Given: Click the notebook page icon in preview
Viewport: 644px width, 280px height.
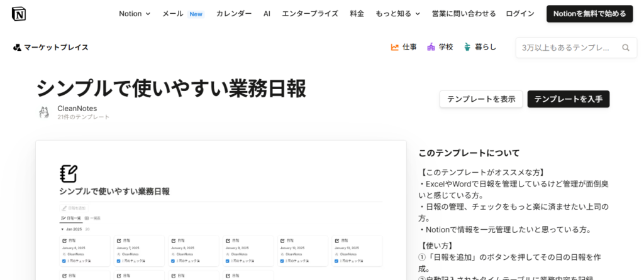Looking at the screenshot, I should point(68,174).
